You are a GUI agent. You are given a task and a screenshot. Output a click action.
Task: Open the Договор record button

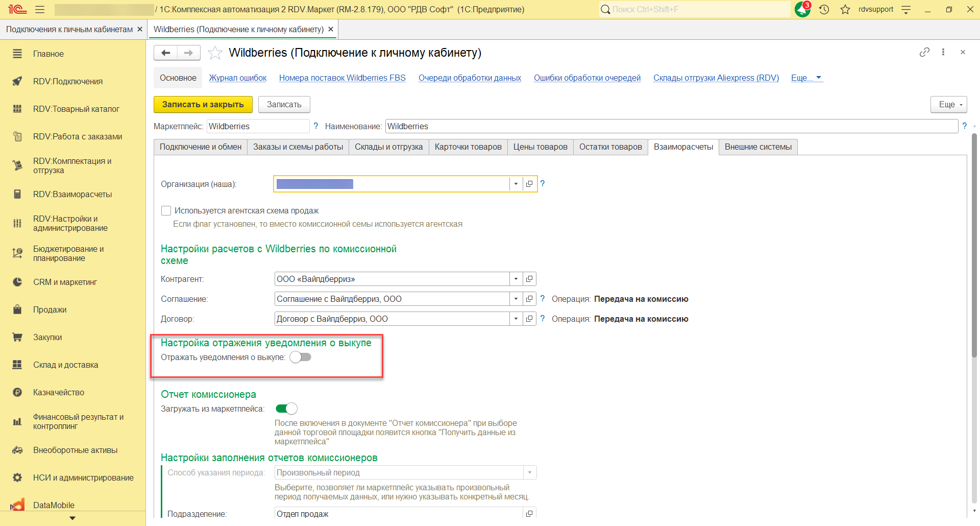(529, 319)
